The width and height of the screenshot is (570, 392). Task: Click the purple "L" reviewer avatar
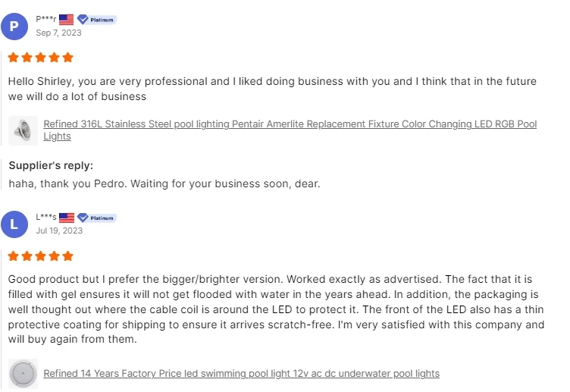pyautogui.click(x=14, y=224)
